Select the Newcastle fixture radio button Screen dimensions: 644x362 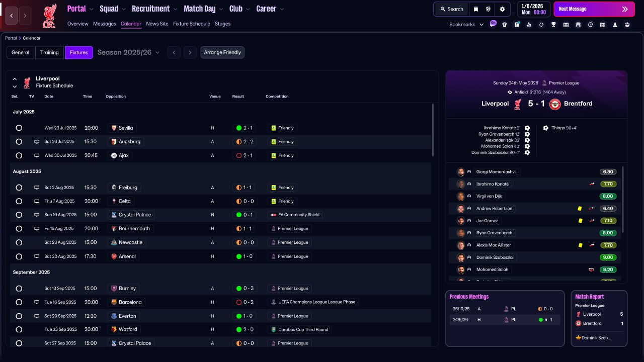pyautogui.click(x=19, y=243)
